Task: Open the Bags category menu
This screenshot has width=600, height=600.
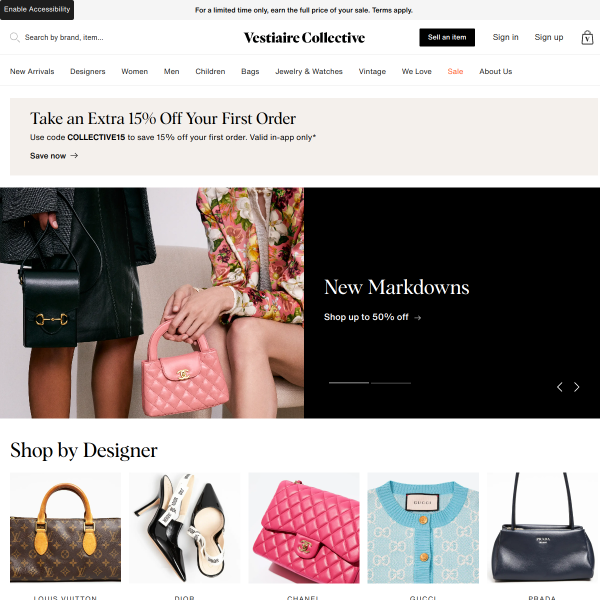Action: coord(250,72)
